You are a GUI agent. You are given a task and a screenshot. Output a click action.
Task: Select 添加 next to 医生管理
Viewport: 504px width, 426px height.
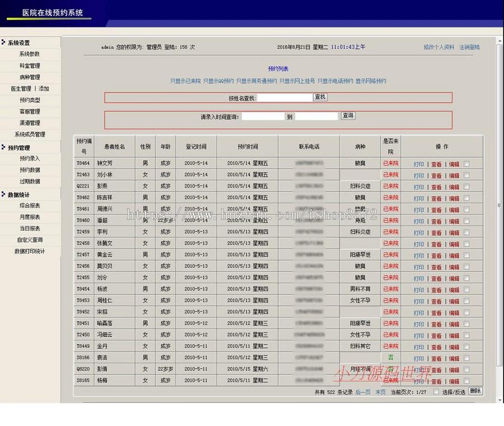coord(43,88)
